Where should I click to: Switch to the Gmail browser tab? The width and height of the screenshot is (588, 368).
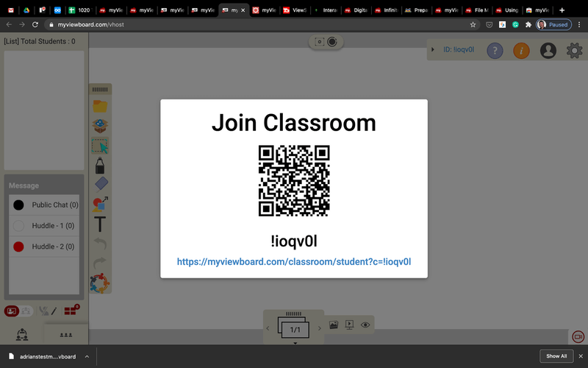pyautogui.click(x=11, y=10)
